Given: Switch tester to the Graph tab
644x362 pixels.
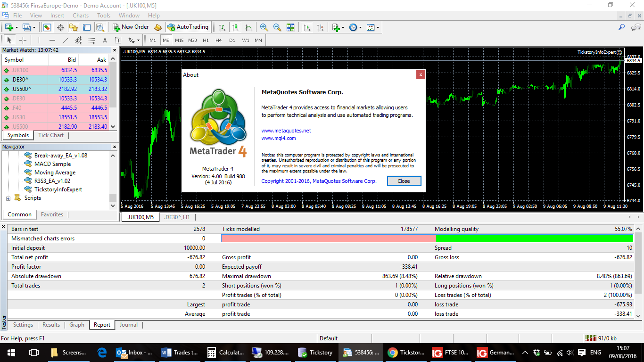Looking at the screenshot, I should pos(77,325).
